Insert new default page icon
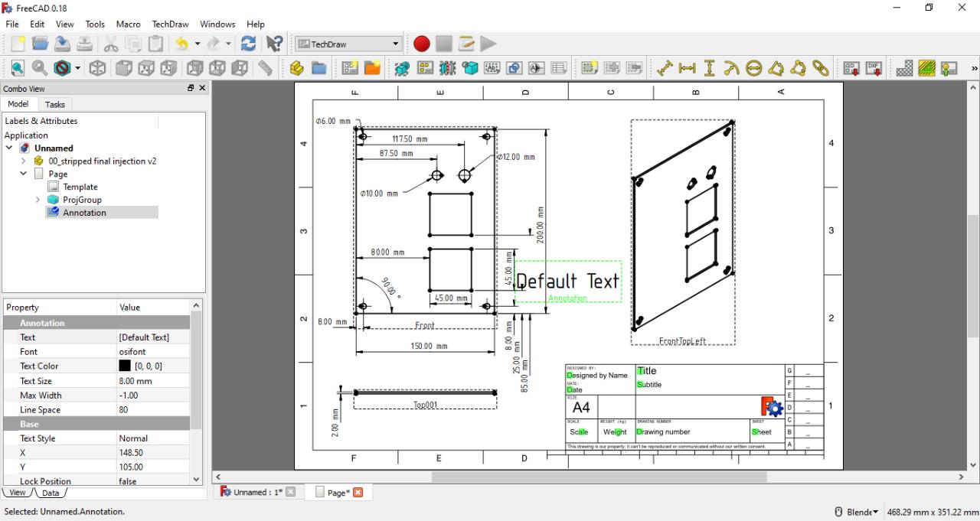The image size is (980, 521). [350, 68]
